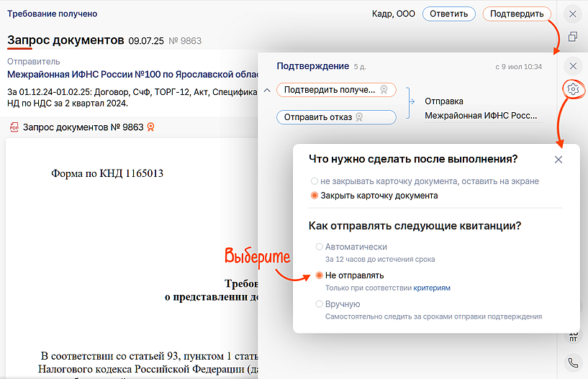The width and height of the screenshot is (588, 379).
Task: Click the phone call icon
Action: (573, 363)
